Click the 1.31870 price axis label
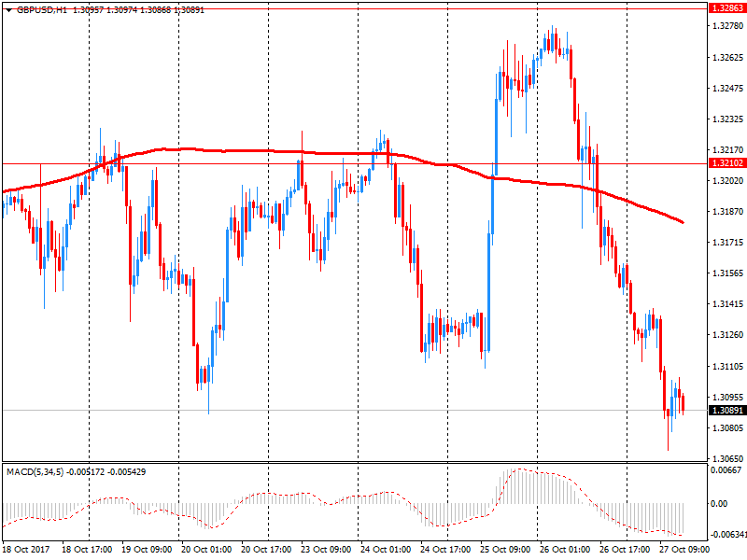Viewport: 747px width, 560px height. [728, 212]
